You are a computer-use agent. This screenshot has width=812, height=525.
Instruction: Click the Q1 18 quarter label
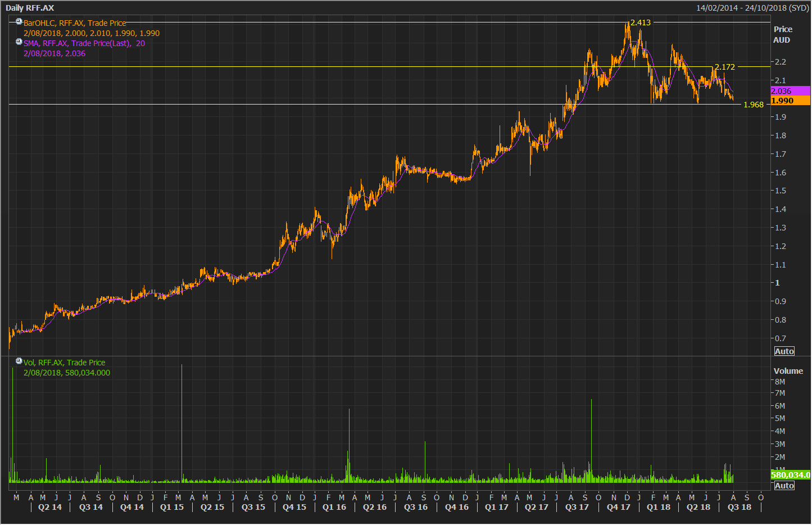659,507
